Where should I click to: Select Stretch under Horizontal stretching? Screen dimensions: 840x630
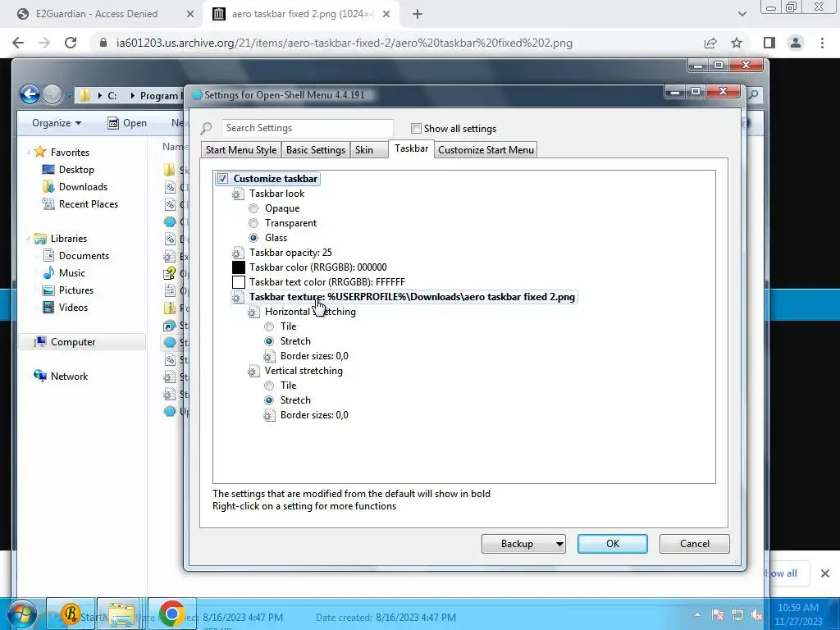pos(269,341)
